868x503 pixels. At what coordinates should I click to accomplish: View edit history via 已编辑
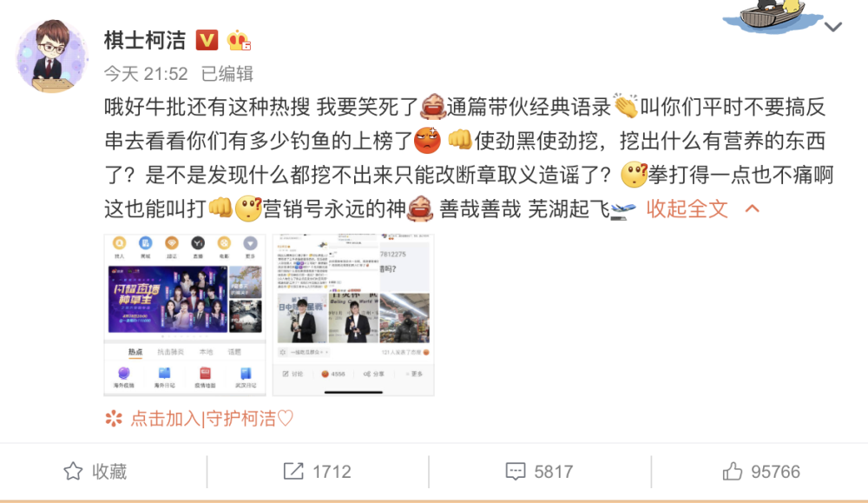tap(227, 74)
